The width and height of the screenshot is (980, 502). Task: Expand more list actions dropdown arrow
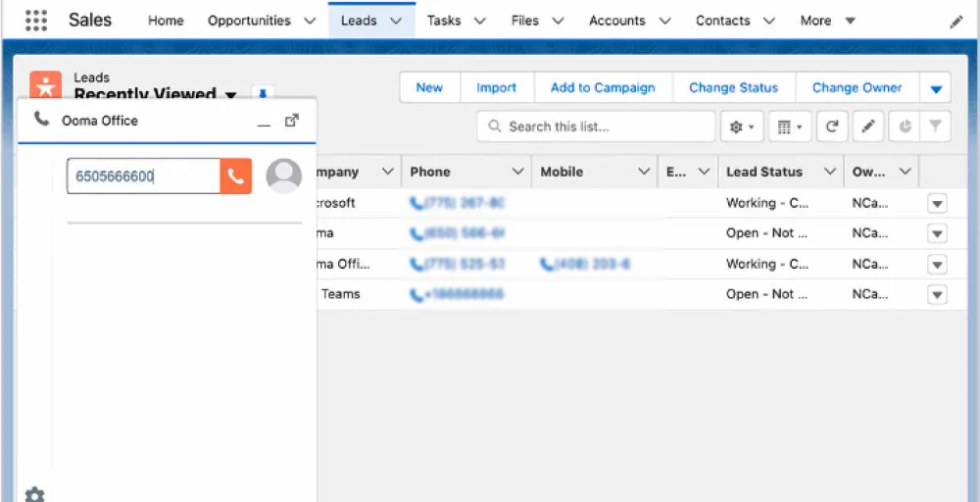(936, 88)
